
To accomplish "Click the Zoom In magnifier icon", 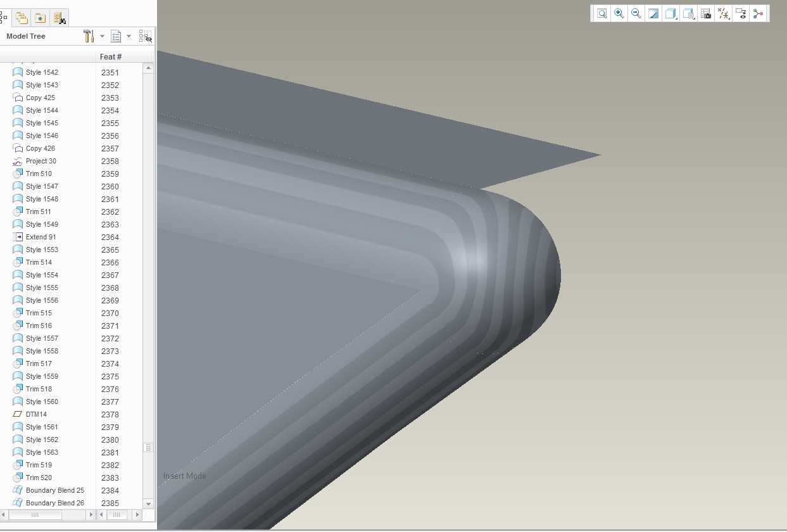I will (x=619, y=13).
